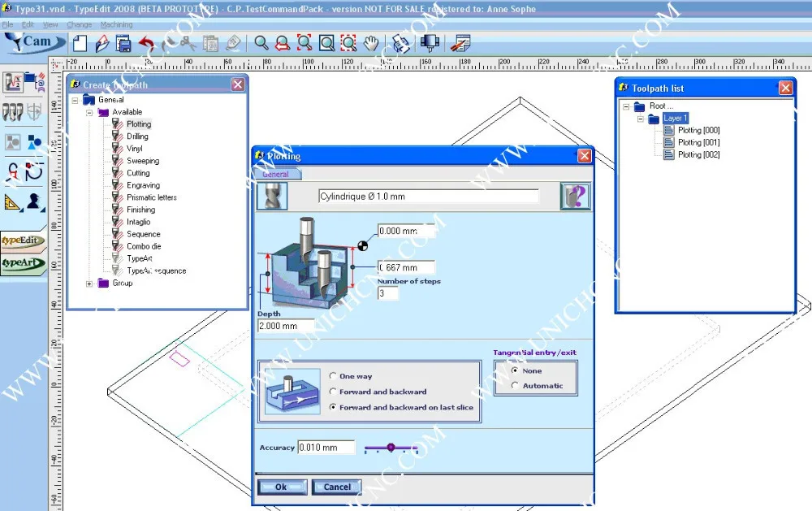Collapse Layer 1 in Toolpath list
Image resolution: width=812 pixels, height=511 pixels.
(x=641, y=119)
